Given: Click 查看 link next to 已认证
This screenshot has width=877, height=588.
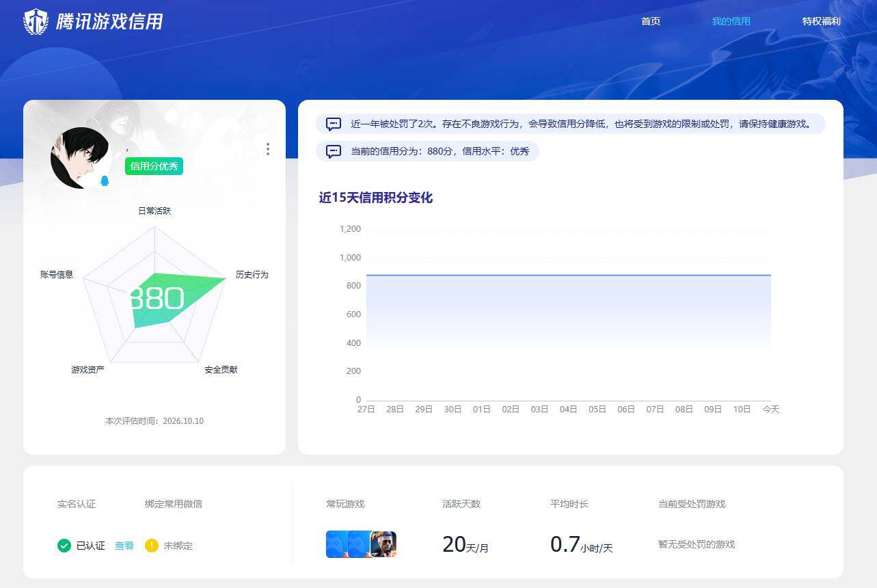Looking at the screenshot, I should (124, 546).
